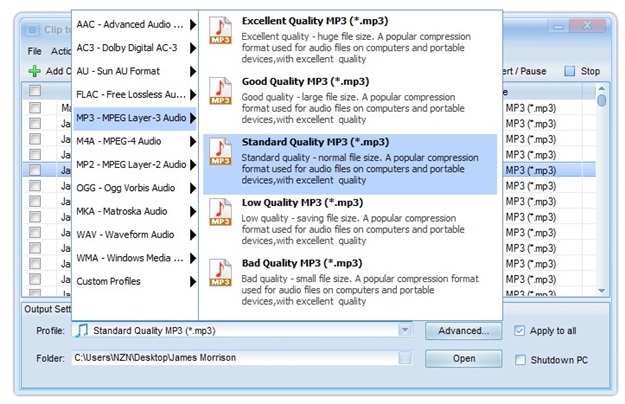
Task: Expand MKA - Matroska Audio submenu
Action: [x=136, y=211]
